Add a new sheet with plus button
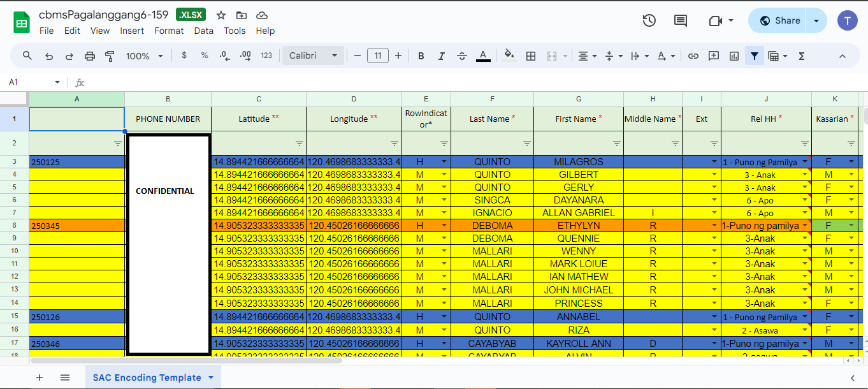The width and height of the screenshot is (868, 389). [40, 378]
